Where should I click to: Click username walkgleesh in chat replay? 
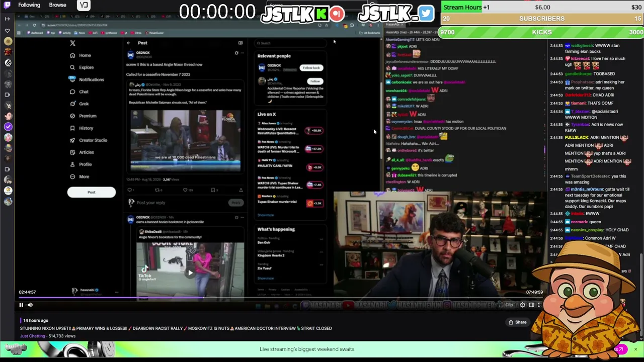click(x=581, y=46)
